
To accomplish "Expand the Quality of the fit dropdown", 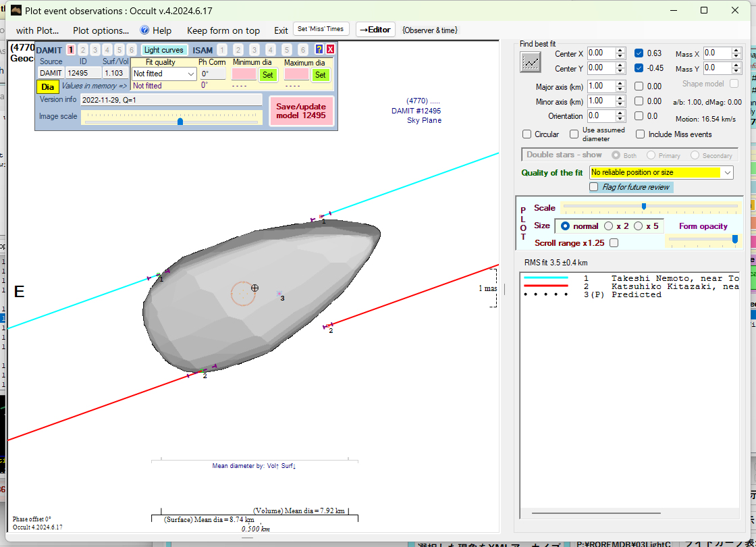I will [x=727, y=173].
